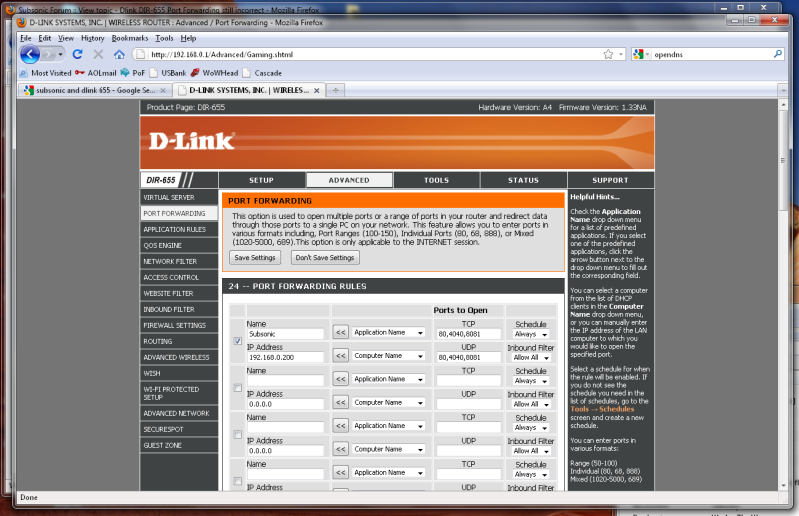Screen dimensions: 799x516
Task: Click Save Settings button
Action: pos(255,258)
